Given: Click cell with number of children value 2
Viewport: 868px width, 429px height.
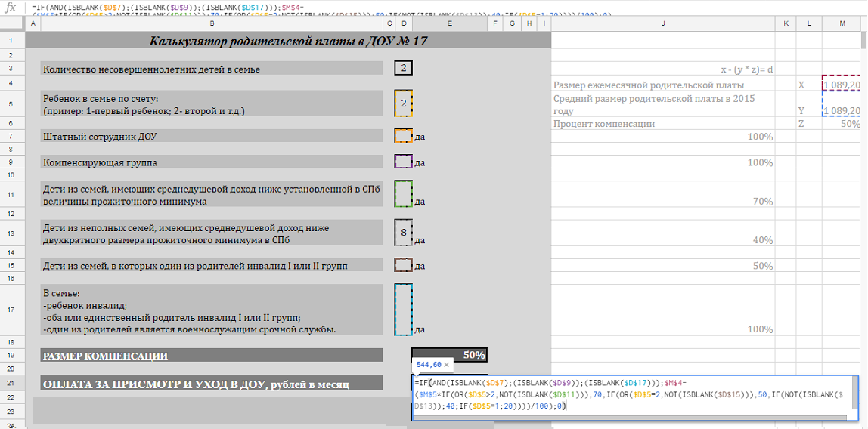Looking at the screenshot, I should click(x=404, y=68).
